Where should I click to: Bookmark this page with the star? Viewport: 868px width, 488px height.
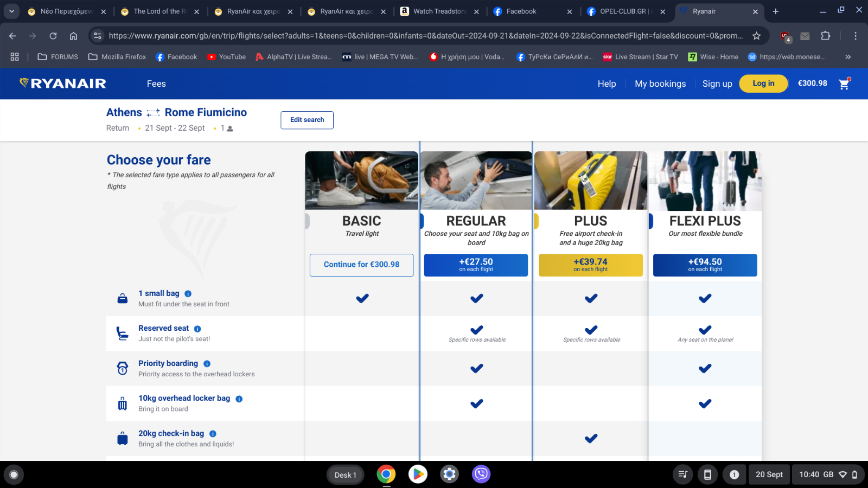pyautogui.click(x=756, y=36)
